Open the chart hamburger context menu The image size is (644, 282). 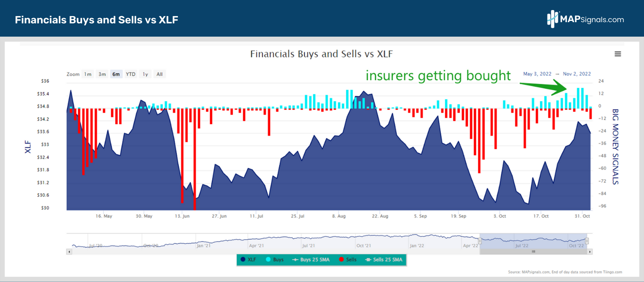click(x=618, y=54)
